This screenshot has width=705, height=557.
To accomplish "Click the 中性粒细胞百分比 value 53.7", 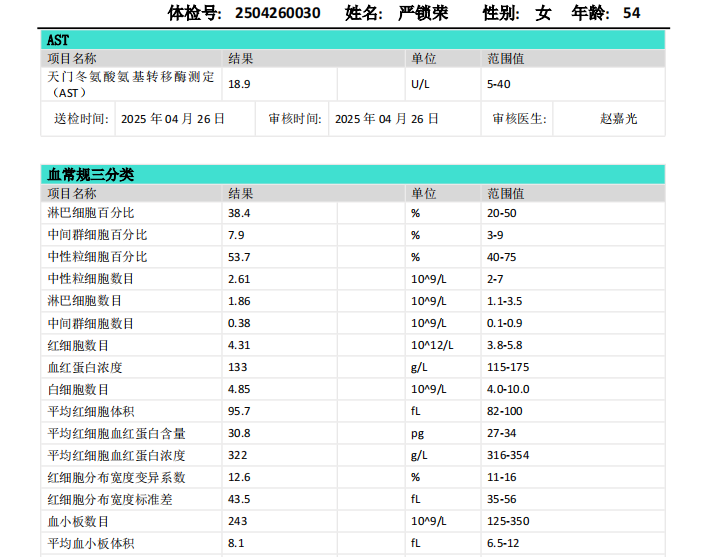I will 239,257.
